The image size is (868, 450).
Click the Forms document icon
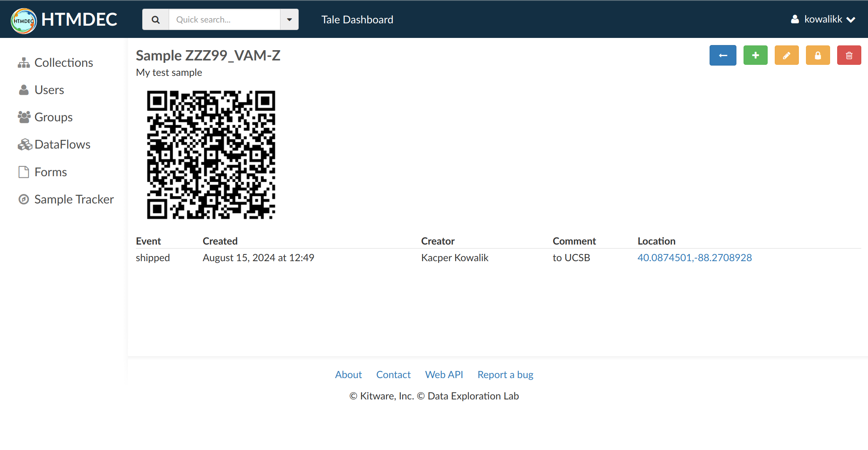click(x=24, y=171)
